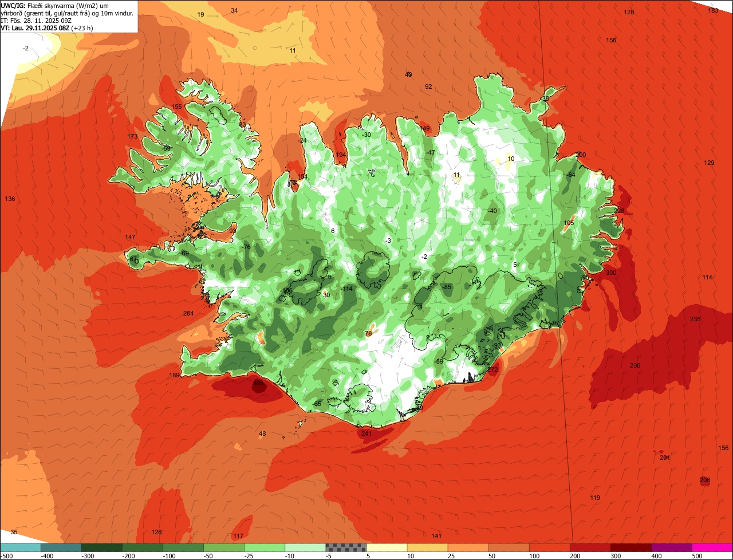Select the checkered -5 to 5 legend swatch

click(x=346, y=547)
